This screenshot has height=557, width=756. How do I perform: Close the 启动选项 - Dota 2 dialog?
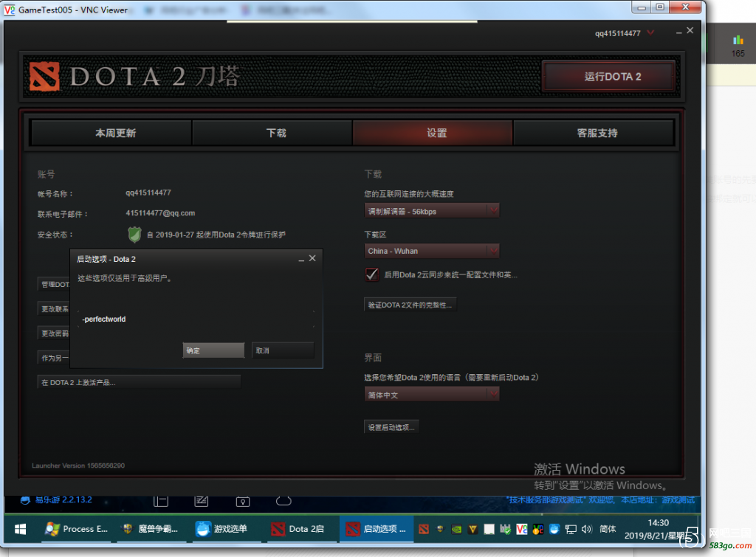pyautogui.click(x=312, y=258)
